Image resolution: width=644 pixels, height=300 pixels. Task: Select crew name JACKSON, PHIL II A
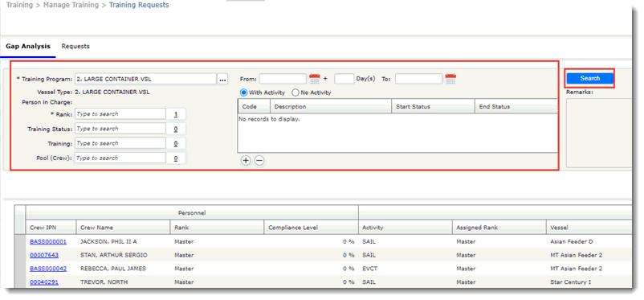pyautogui.click(x=108, y=241)
